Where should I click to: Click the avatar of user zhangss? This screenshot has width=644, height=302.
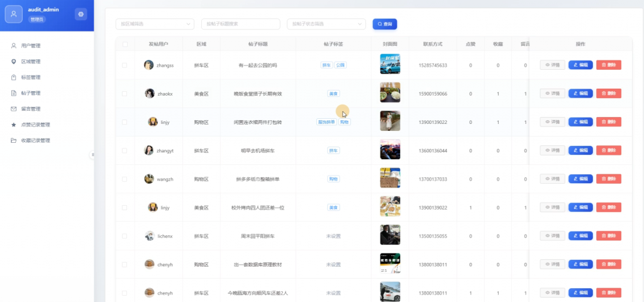click(x=148, y=65)
